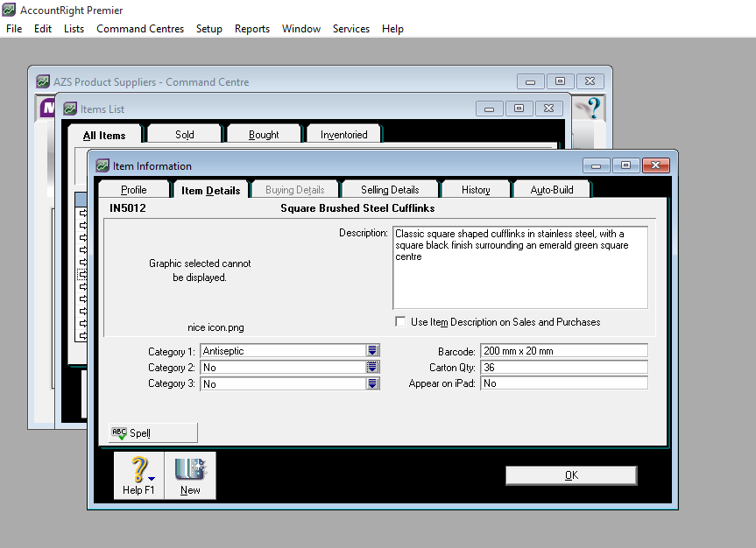The height and width of the screenshot is (548, 756).
Task: Select the Item Details tab
Action: (x=210, y=190)
